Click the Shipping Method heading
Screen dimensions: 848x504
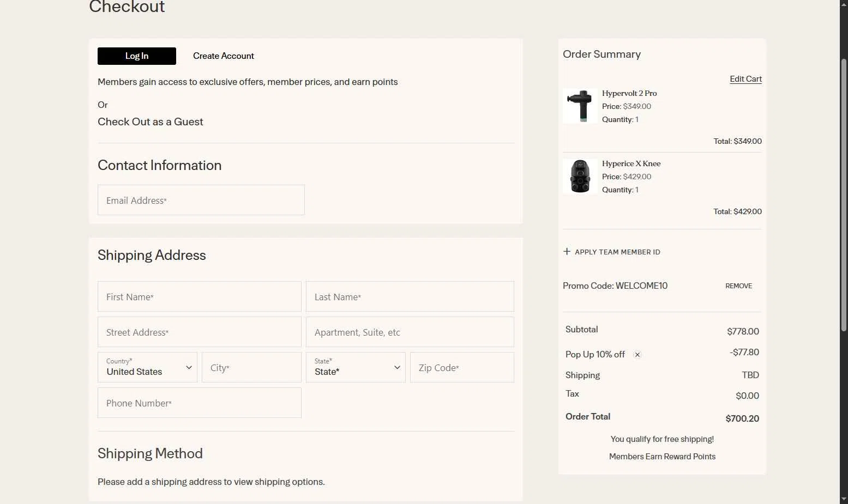150,453
